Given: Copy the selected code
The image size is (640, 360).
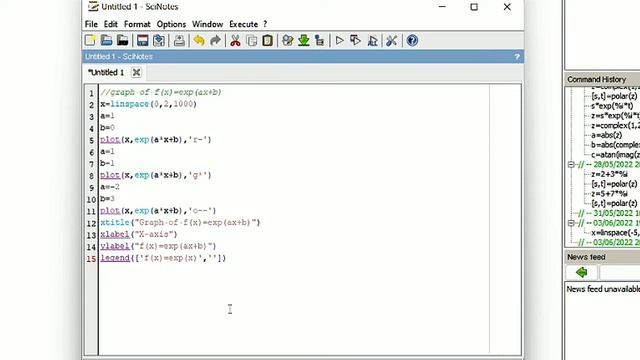Looking at the screenshot, I should 251,40.
